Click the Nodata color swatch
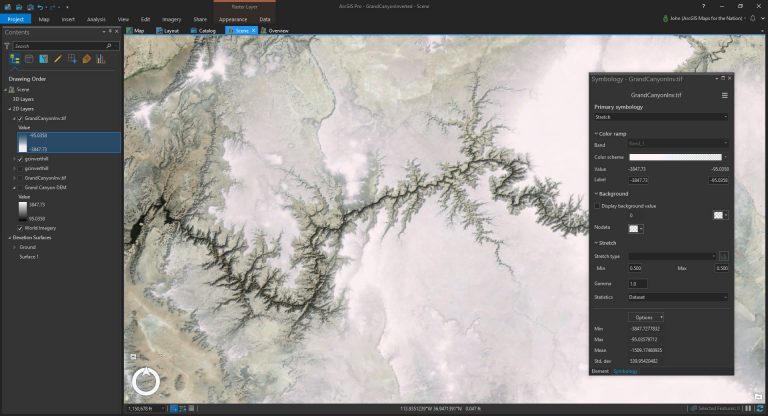This screenshot has width=768, height=416. pos(635,229)
